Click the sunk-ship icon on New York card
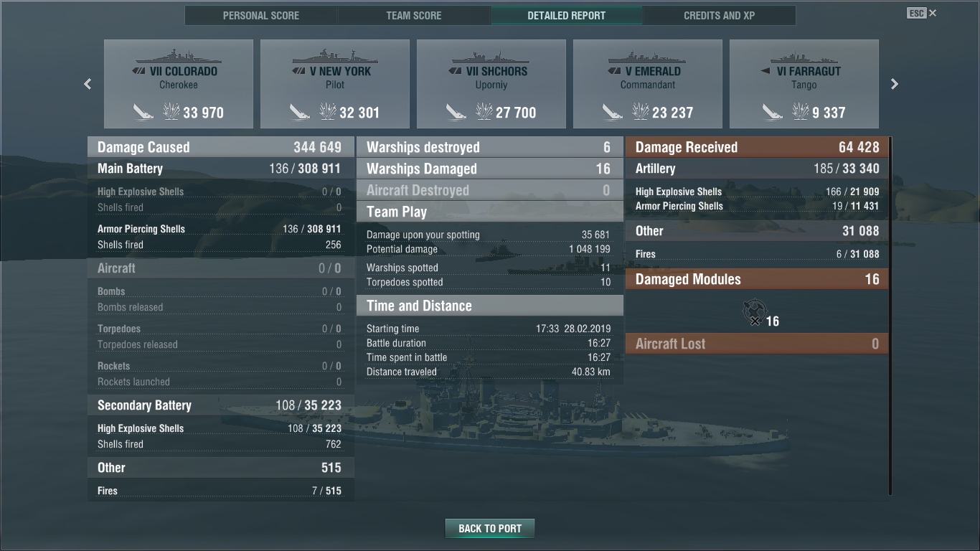The image size is (980, 551). click(300, 112)
